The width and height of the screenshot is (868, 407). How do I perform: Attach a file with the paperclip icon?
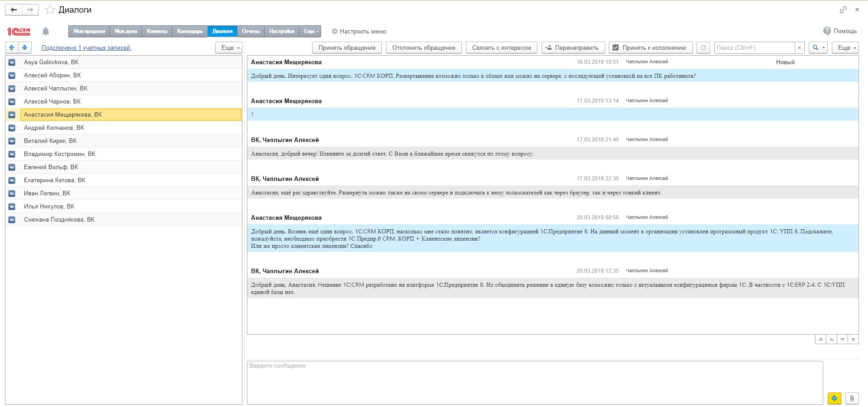click(851, 398)
